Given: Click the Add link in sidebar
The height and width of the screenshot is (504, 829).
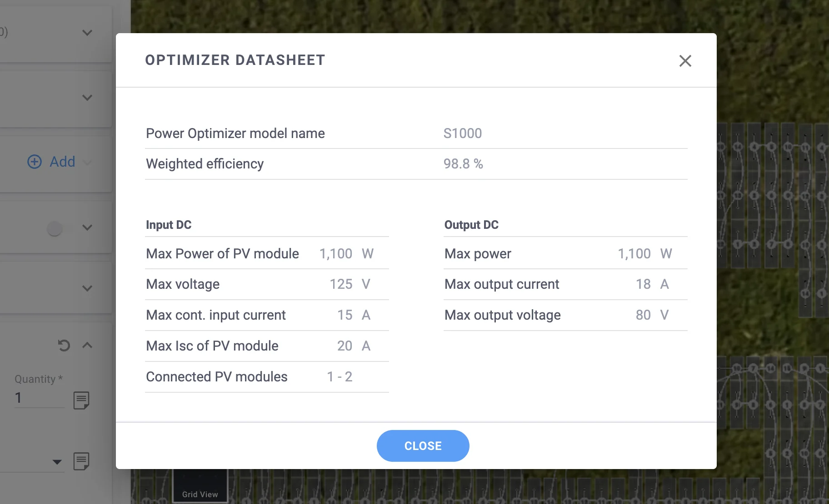Looking at the screenshot, I should click(62, 162).
